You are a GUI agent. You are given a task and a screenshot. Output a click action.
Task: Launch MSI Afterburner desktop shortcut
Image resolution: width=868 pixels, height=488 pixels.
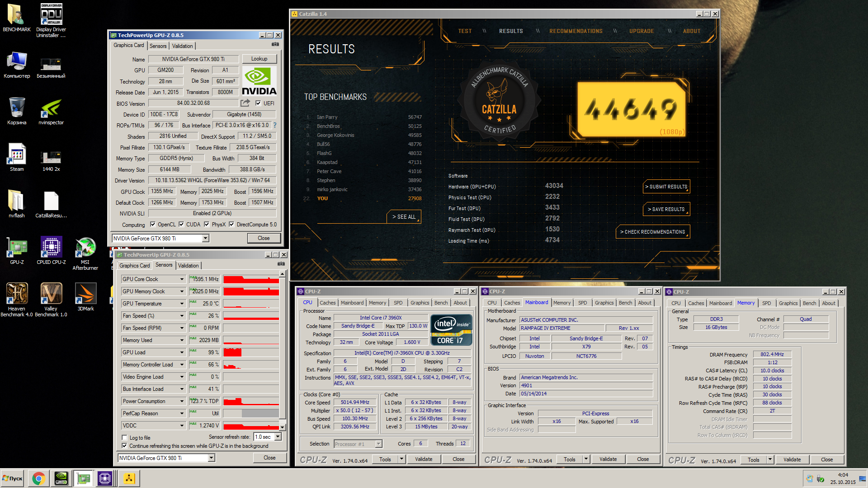pos(85,254)
